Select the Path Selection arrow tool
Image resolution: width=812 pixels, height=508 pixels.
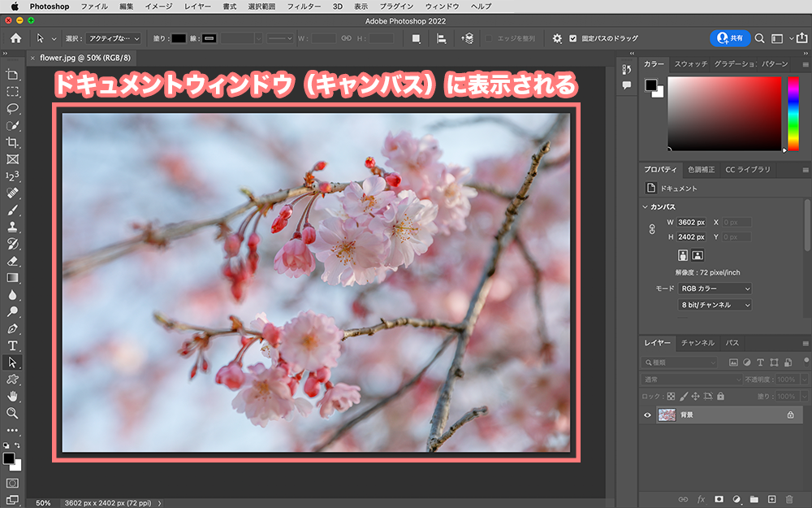pos(12,363)
